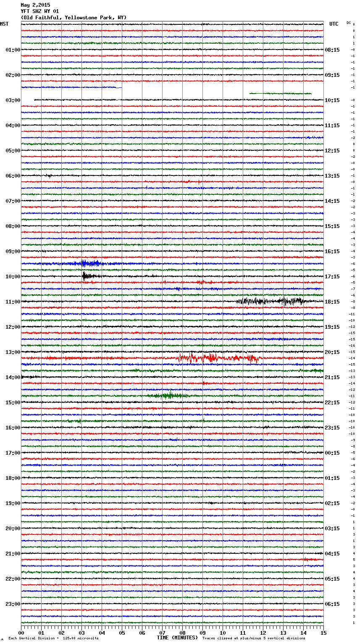Click the 13:00 MST time label

(13, 352)
